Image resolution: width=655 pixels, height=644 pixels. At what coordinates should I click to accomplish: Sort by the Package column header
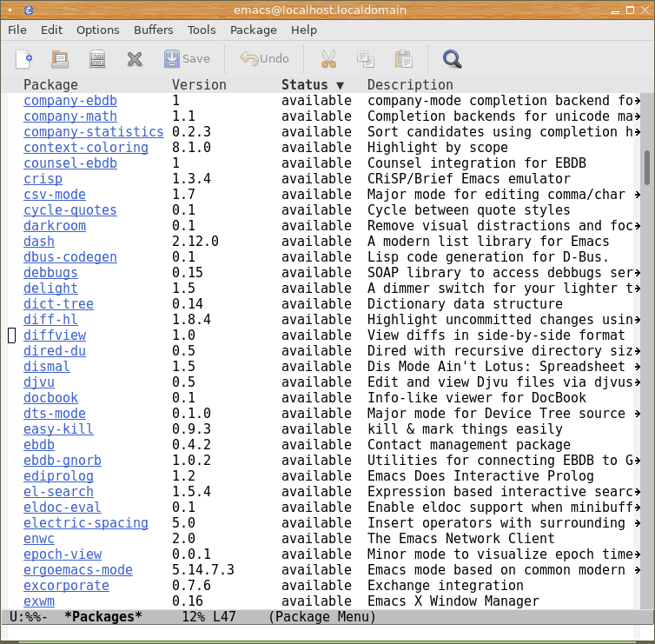coord(50,85)
